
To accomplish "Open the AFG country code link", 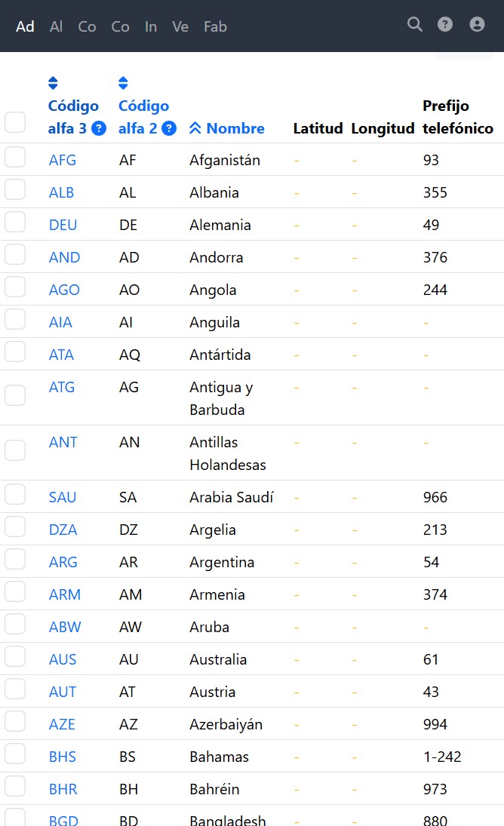I will pyautogui.click(x=63, y=160).
